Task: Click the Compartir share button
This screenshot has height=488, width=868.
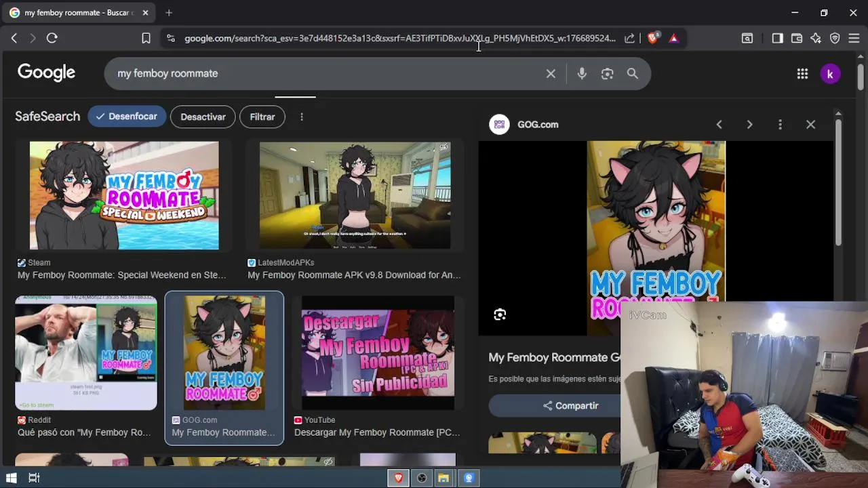Action: pyautogui.click(x=554, y=406)
